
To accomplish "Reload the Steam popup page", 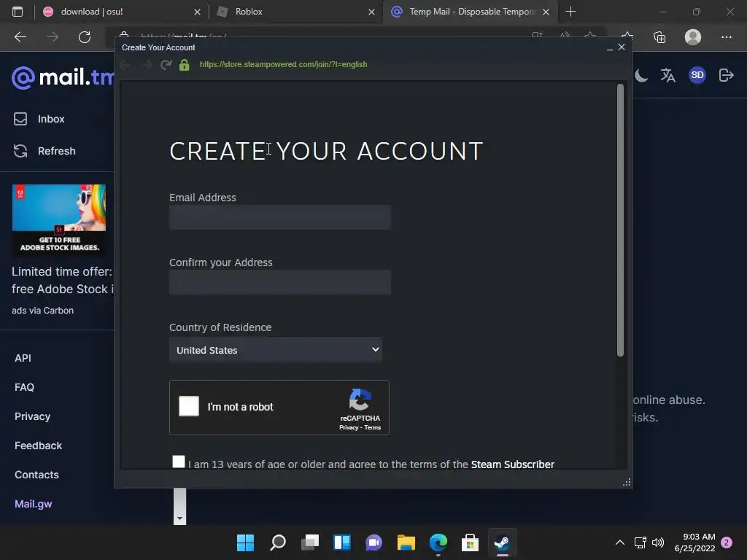I will (x=166, y=64).
